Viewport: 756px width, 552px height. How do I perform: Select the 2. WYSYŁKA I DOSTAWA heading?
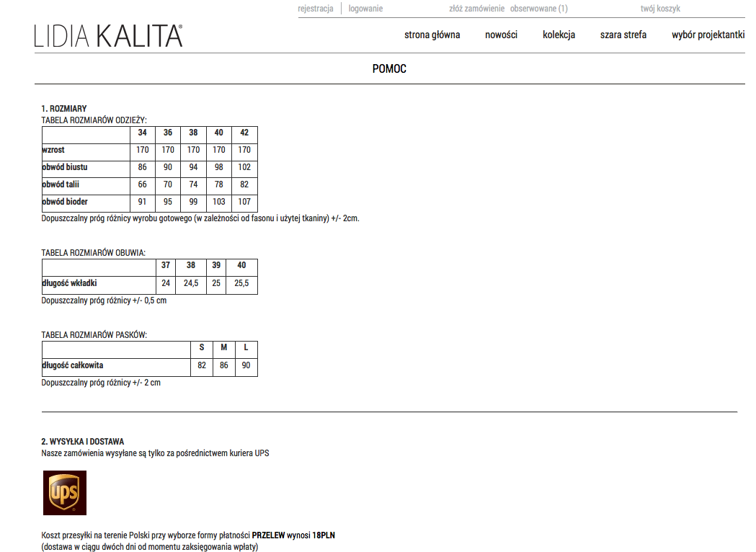(83, 442)
